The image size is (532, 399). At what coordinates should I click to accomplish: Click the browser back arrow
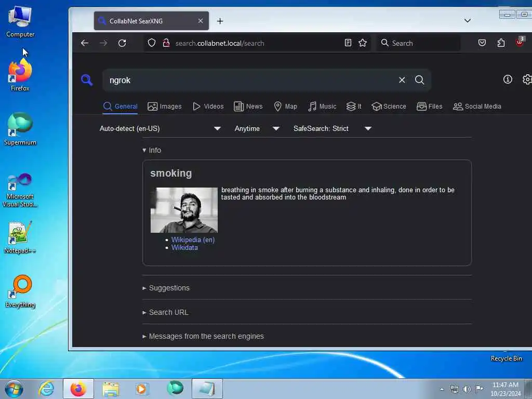tap(85, 43)
